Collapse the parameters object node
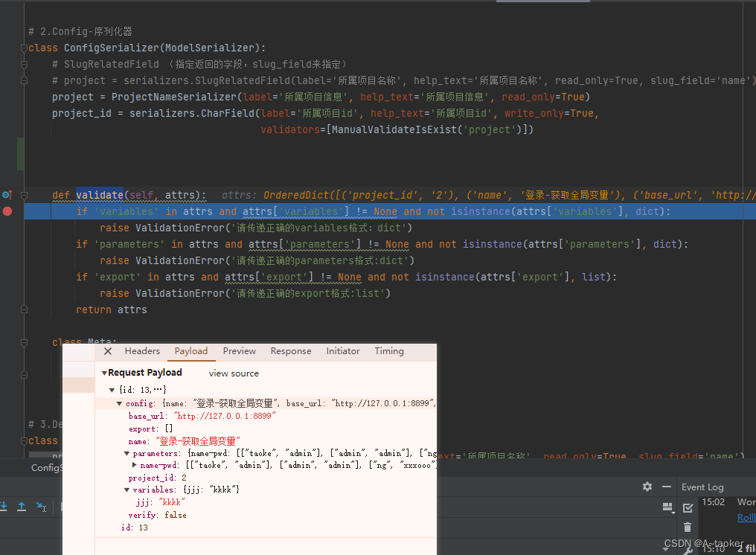This screenshot has width=756, height=555. click(126, 453)
